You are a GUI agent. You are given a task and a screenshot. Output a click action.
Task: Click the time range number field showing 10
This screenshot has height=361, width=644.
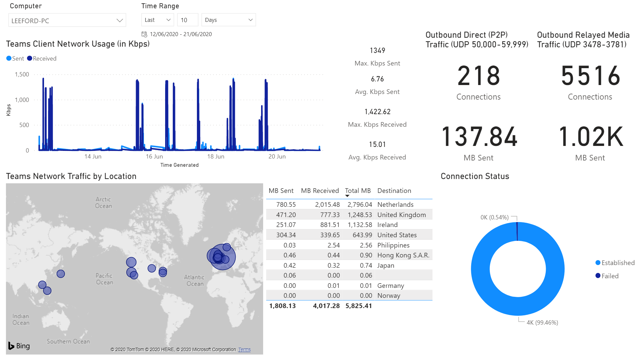tap(188, 20)
